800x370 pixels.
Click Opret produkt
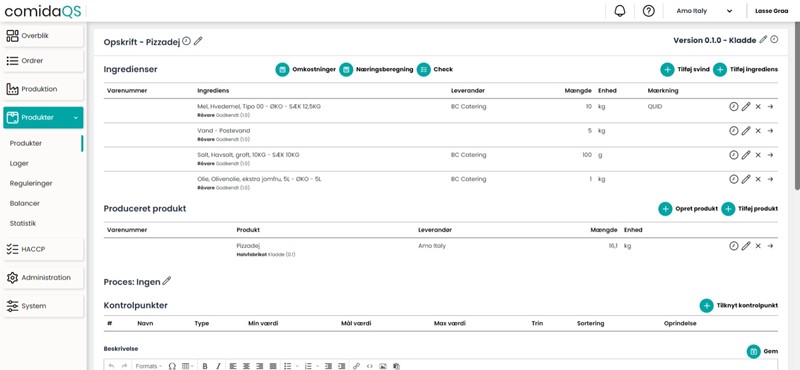coord(688,209)
